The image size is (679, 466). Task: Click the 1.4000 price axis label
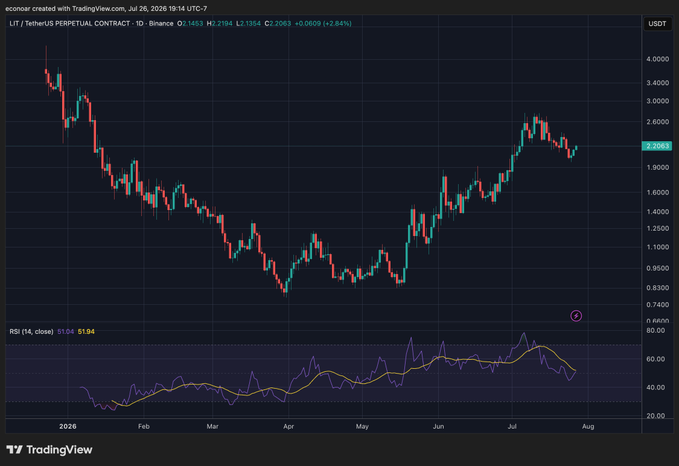point(657,212)
